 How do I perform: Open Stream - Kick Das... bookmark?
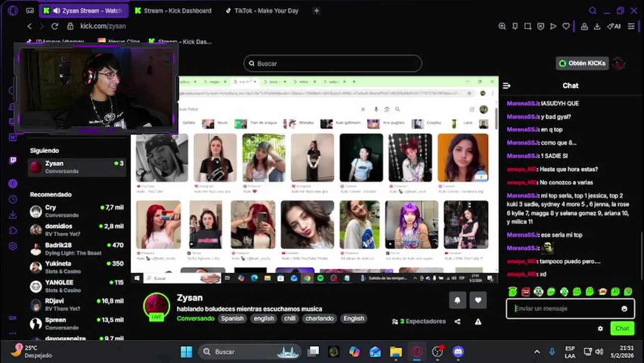[180, 42]
